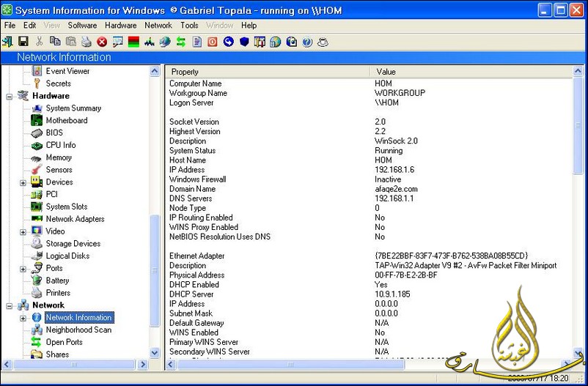588x386 pixels.
Task: Open Network Adapters in the tree
Action: pyautogui.click(x=75, y=219)
